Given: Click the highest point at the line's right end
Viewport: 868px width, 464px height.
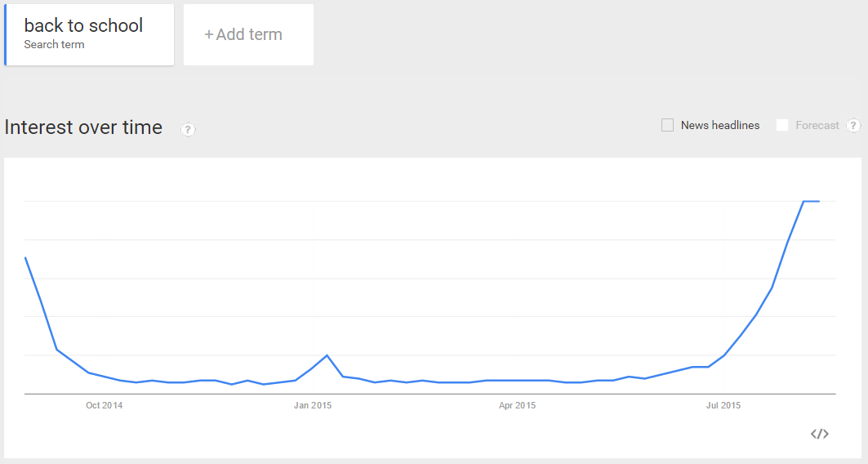Looking at the screenshot, I should [x=812, y=202].
